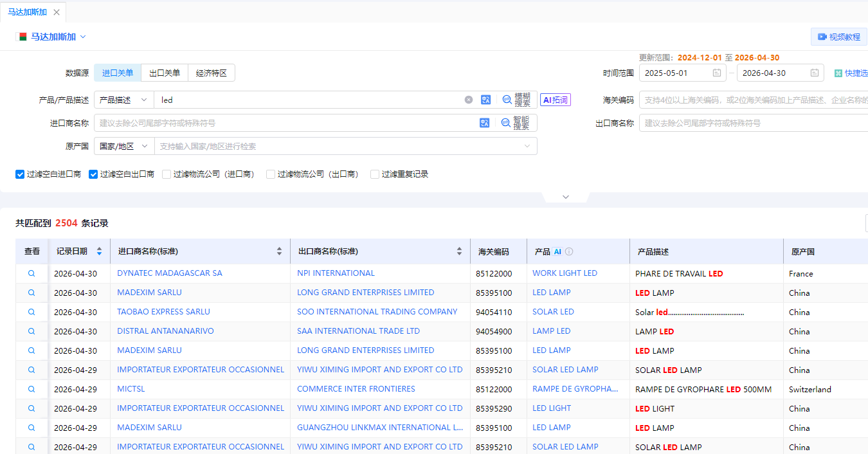Open 产品描述 field type dropdown

(x=124, y=100)
